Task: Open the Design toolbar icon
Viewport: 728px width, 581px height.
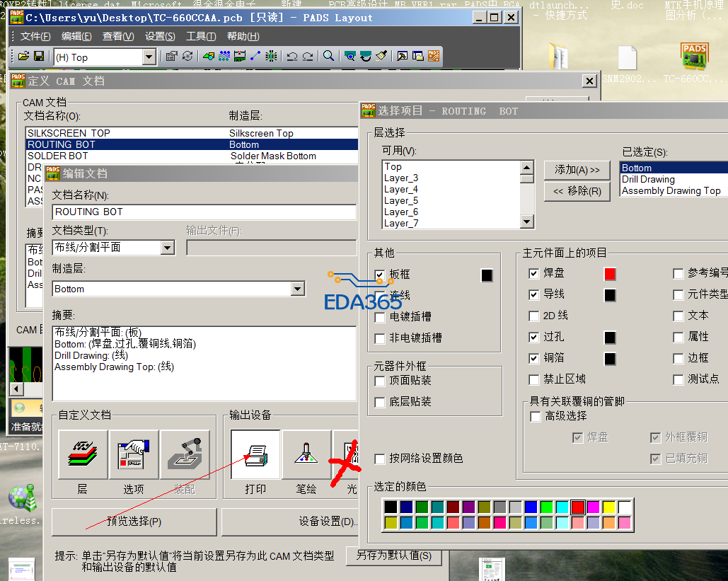Action: point(224,57)
